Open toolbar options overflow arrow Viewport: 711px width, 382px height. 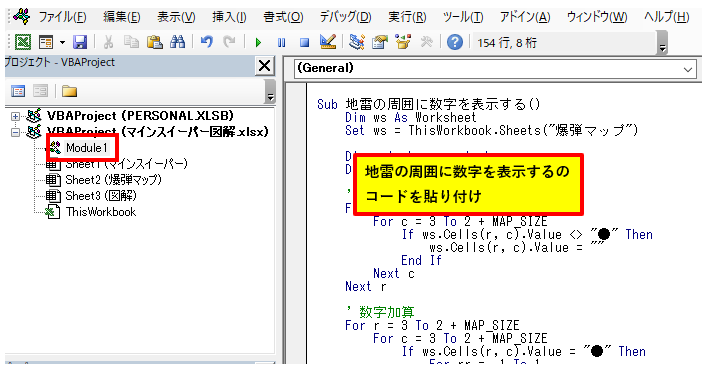click(662, 44)
